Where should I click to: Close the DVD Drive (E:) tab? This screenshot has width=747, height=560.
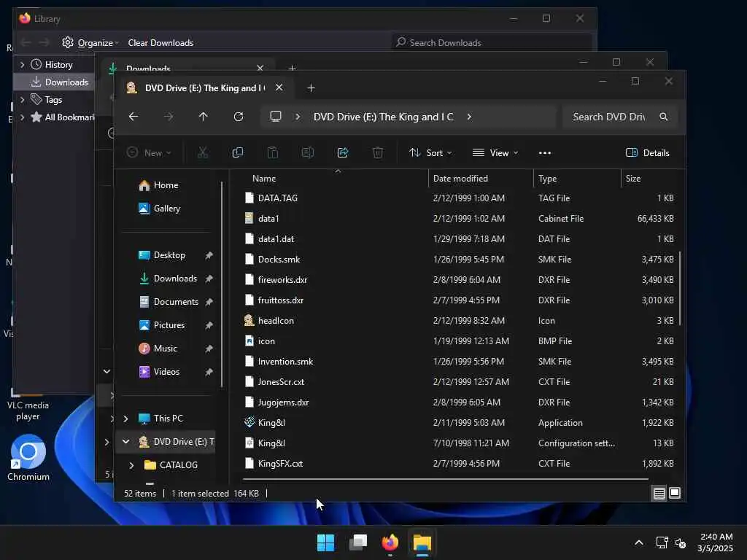point(279,87)
